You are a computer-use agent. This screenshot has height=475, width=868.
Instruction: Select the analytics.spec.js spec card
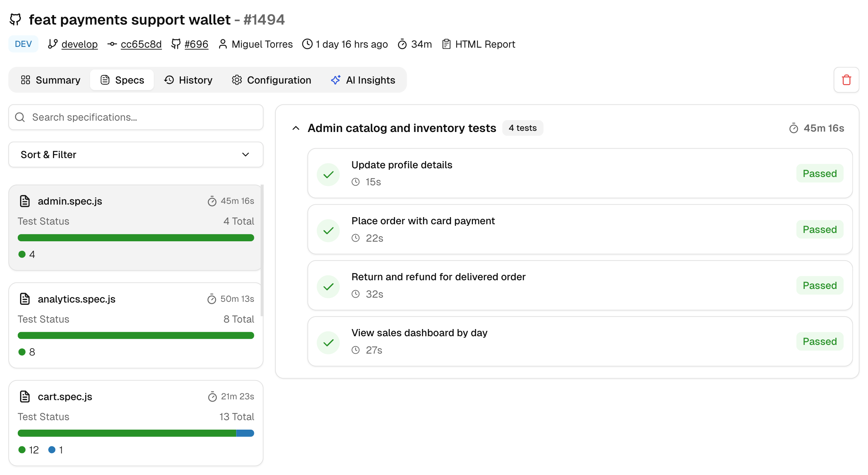point(136,325)
